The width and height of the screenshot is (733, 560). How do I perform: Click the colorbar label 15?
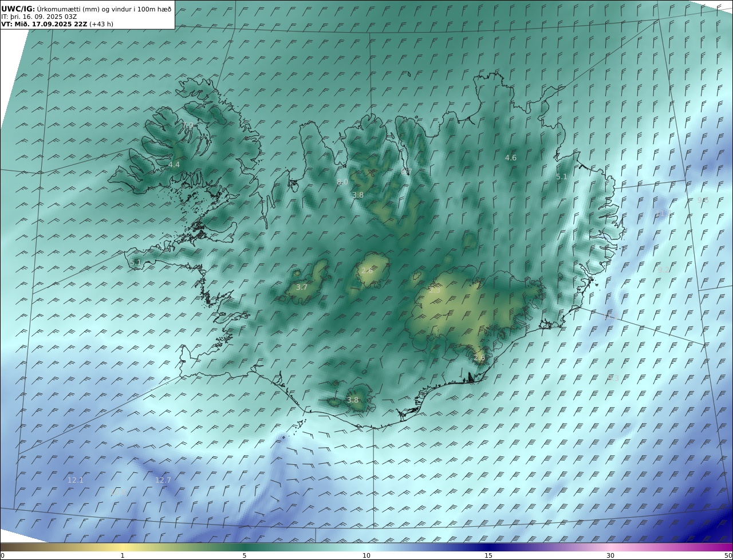[488, 555]
